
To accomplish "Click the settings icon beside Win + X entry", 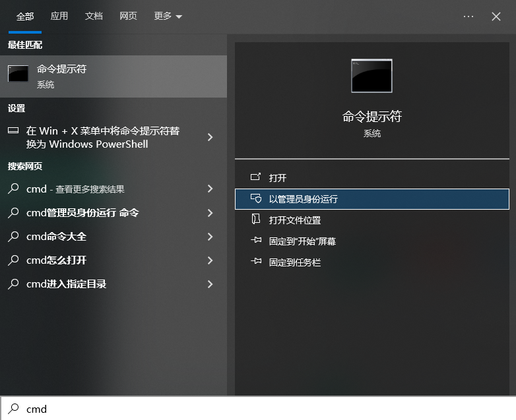I will click(x=13, y=131).
